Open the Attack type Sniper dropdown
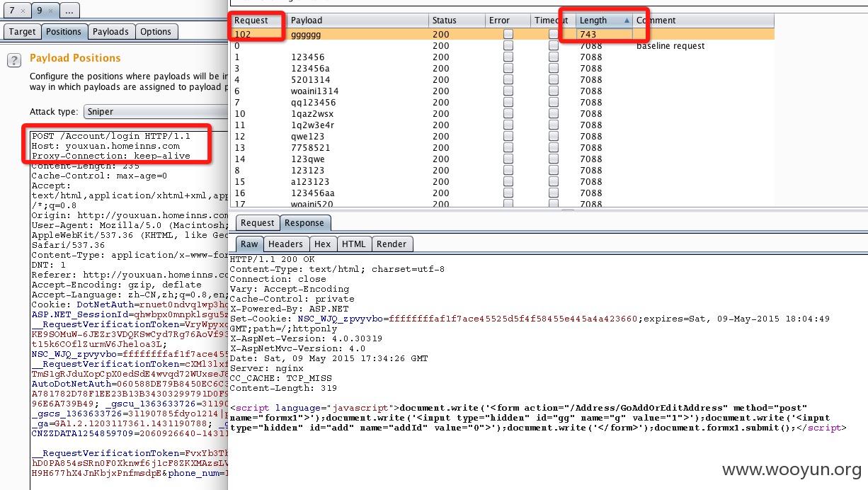 click(154, 111)
